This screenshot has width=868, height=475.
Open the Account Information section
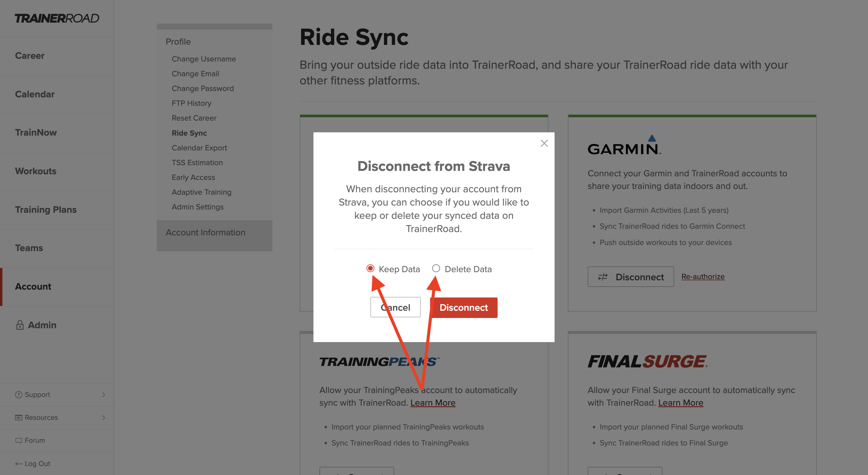point(206,232)
